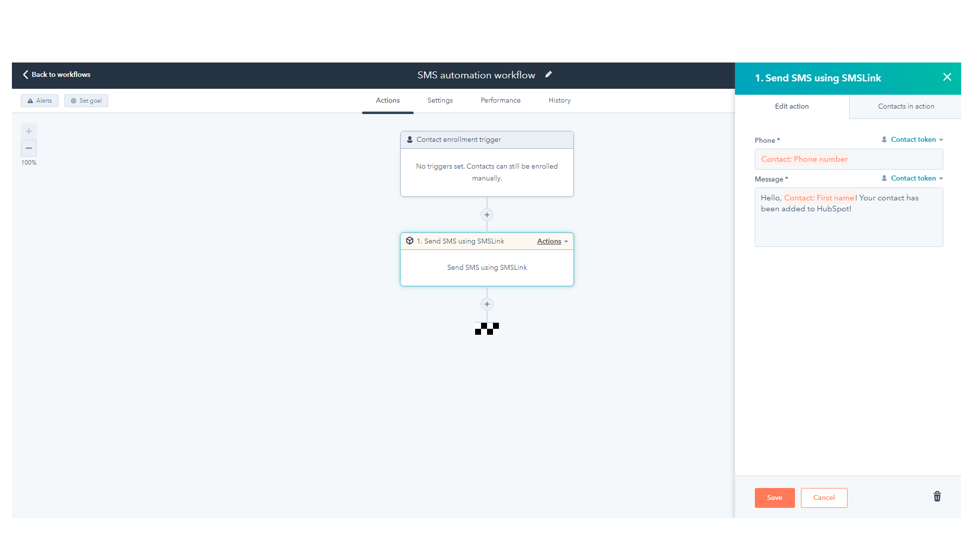This screenshot has width=980, height=551.
Task: Click the SMSLink cube icon on step
Action: (x=410, y=241)
